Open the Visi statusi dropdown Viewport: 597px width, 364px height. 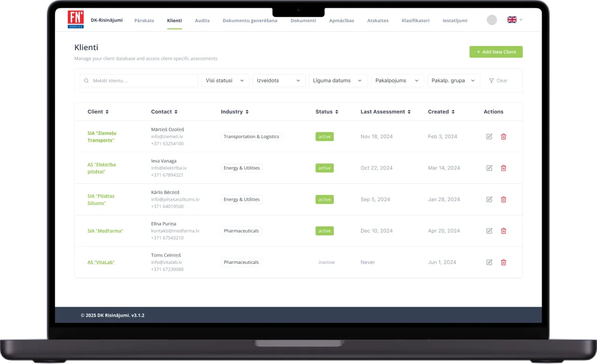[225, 81]
